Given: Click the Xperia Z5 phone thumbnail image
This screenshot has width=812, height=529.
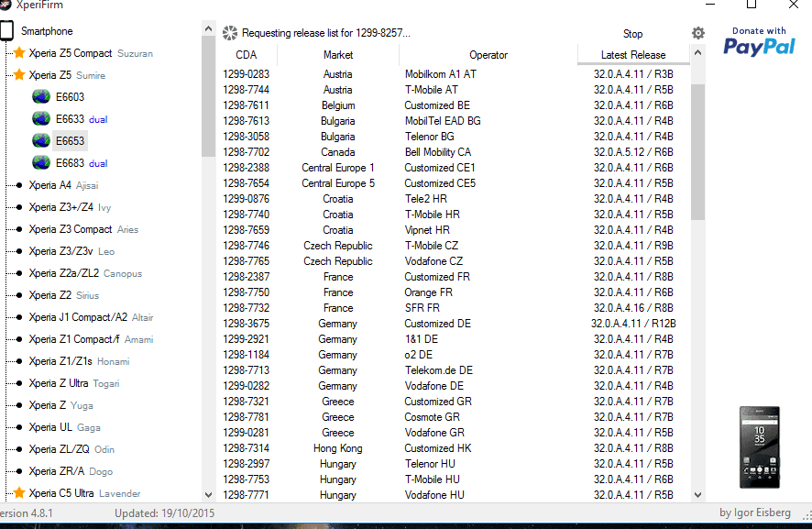Looking at the screenshot, I should pyautogui.click(x=759, y=447).
